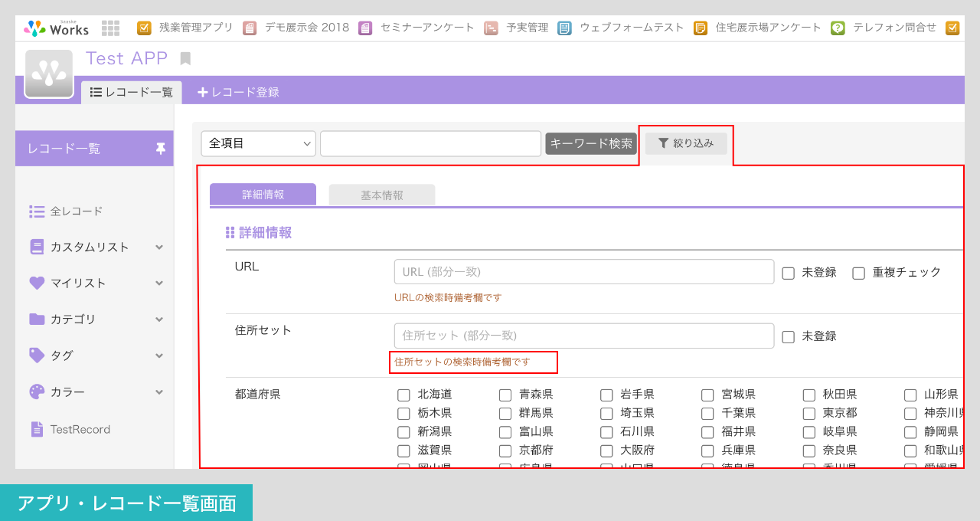Viewport: 980px width, 521px height.
Task: Expand the カラー chevron
Action: click(159, 392)
